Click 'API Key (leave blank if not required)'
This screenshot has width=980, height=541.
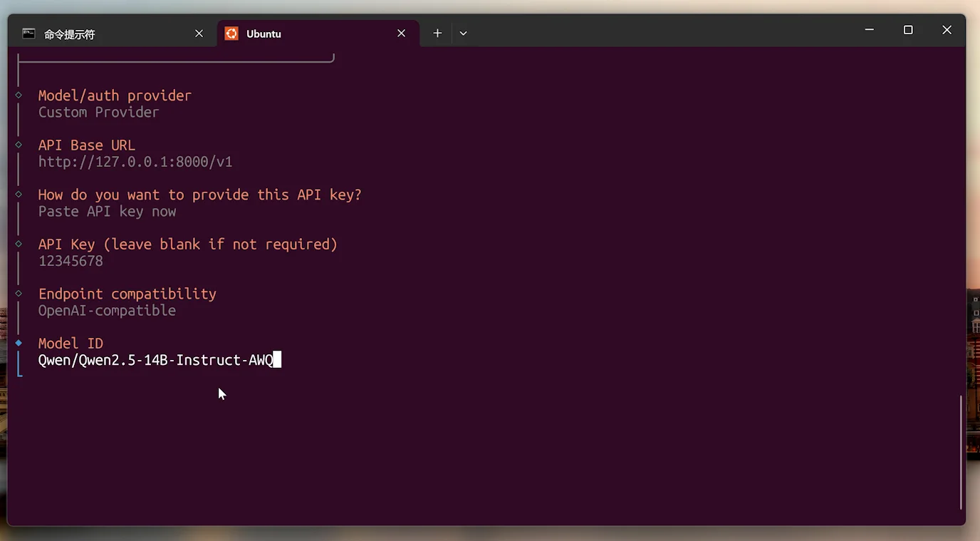tap(188, 244)
